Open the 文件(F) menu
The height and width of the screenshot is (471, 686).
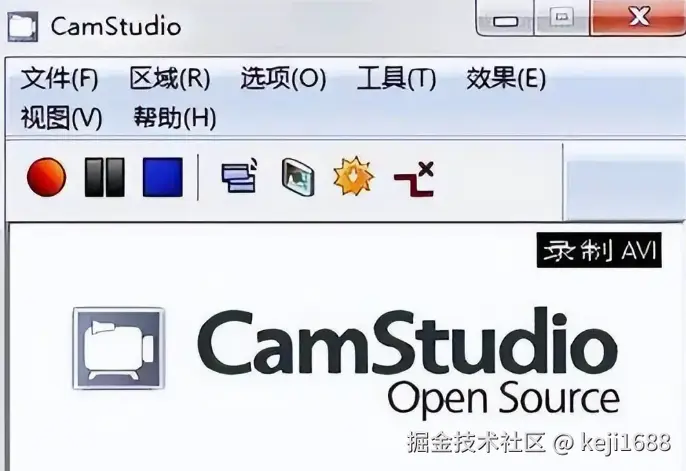point(60,79)
